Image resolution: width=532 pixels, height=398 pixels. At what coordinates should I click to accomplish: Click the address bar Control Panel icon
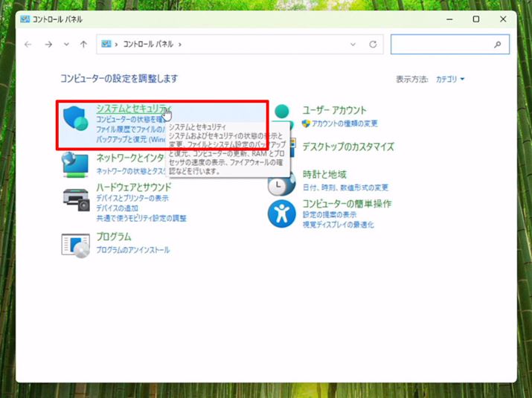106,44
